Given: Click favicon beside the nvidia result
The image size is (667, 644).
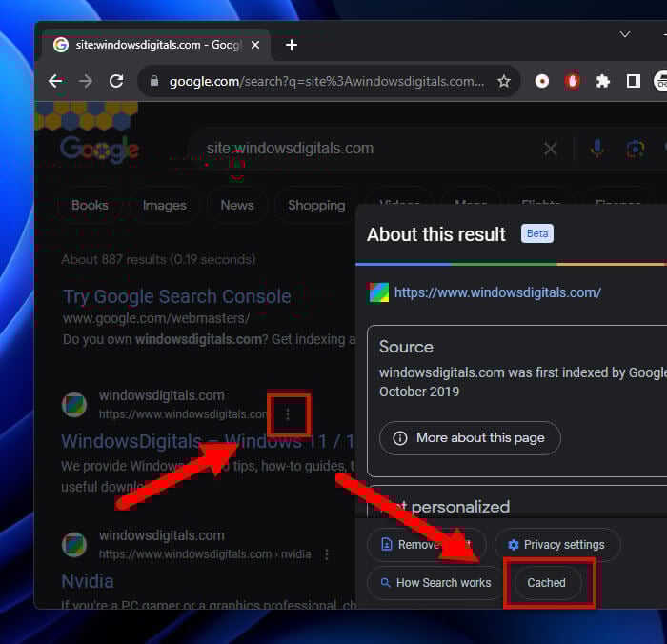Looking at the screenshot, I should (74, 545).
